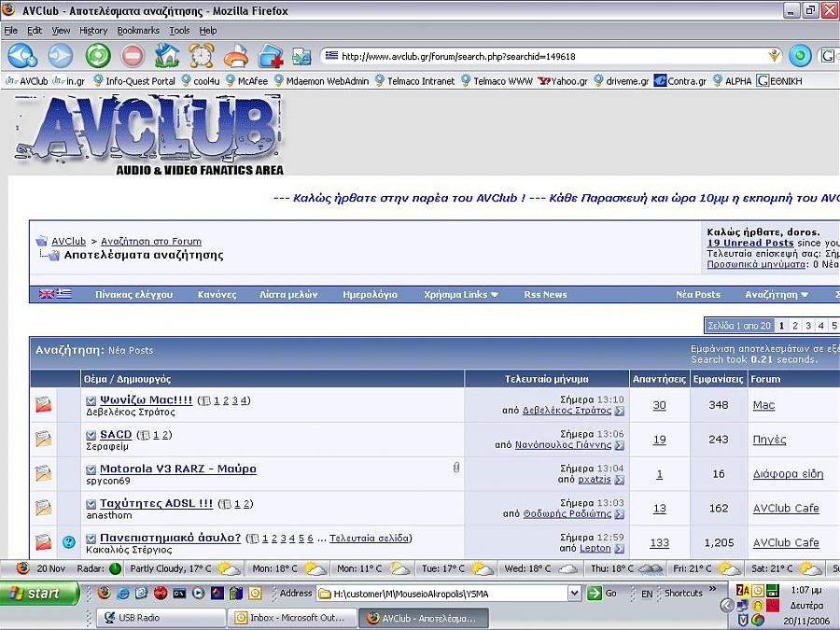
Task: Print the page using the printer icon
Action: 236,55
